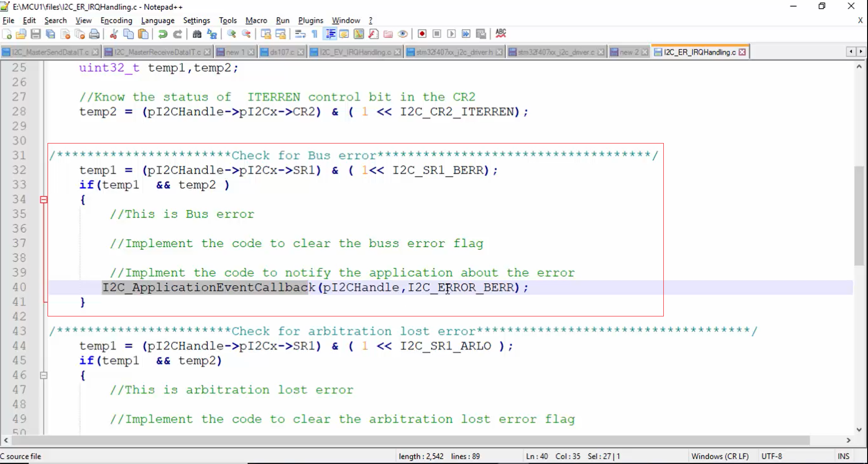
Task: Open the Plugins menu
Action: click(x=311, y=20)
